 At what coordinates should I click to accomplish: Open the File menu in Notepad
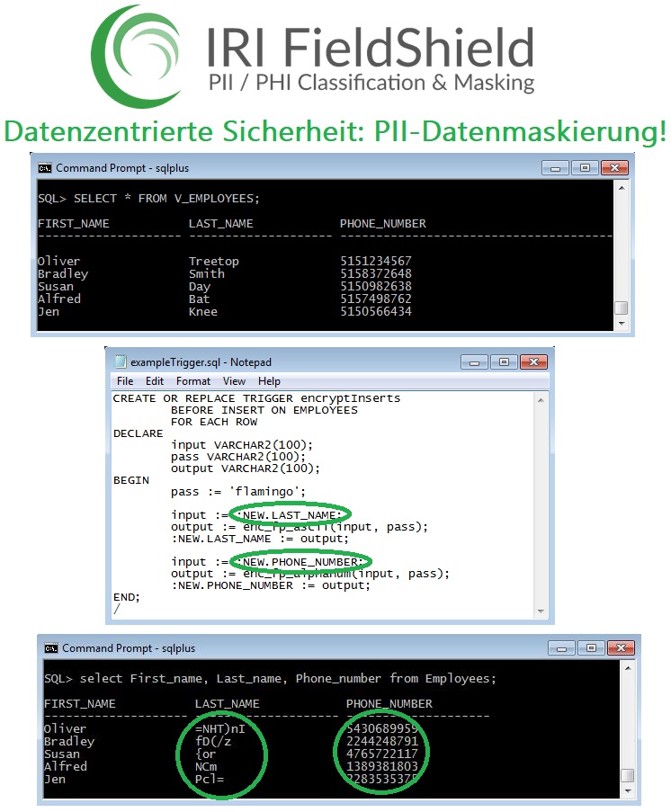125,381
